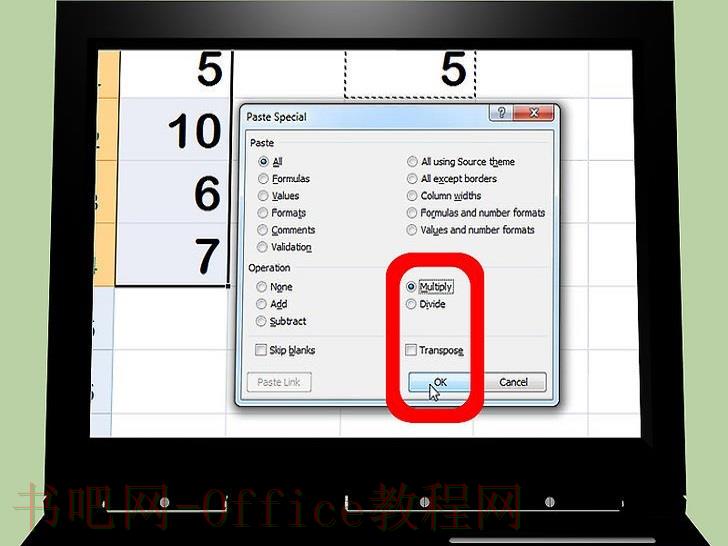Select the All paste option
Viewport: 728px width, 546px height.
(x=264, y=162)
